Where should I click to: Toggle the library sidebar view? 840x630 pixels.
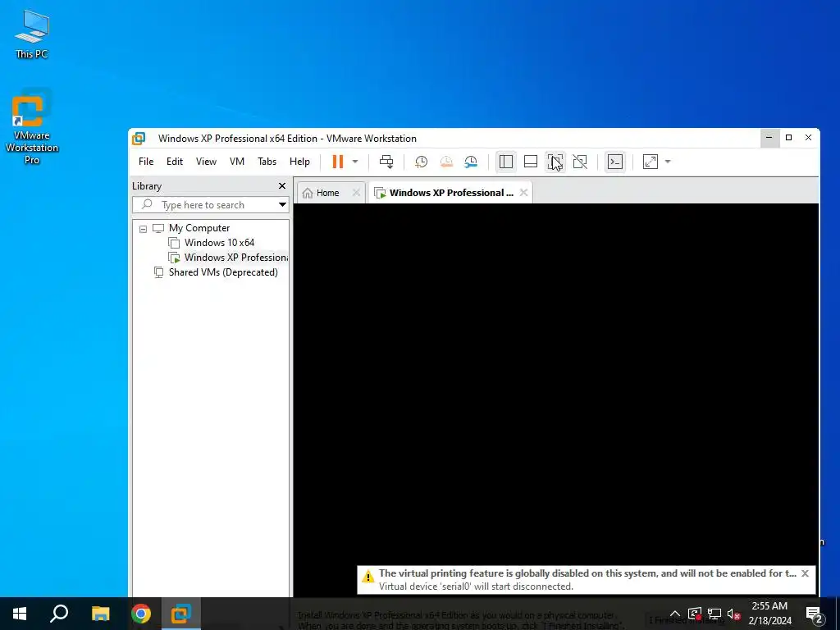coord(505,162)
